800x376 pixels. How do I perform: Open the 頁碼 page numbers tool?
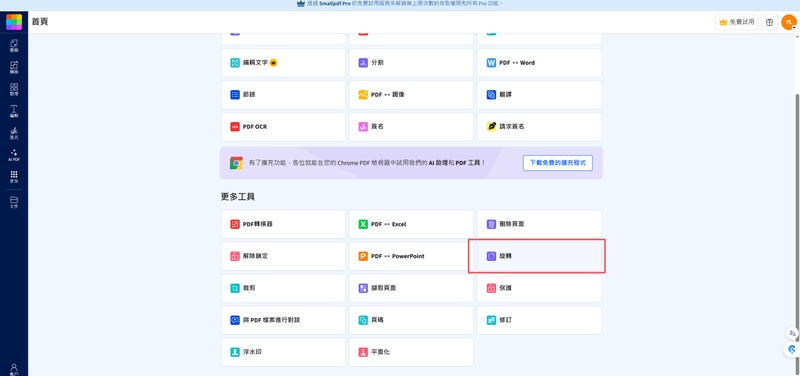[x=411, y=320]
